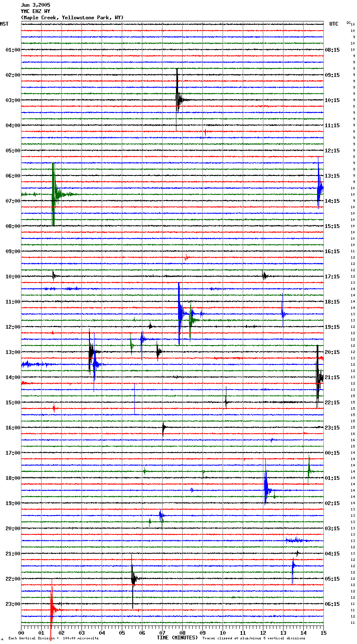Click the 15 minute tick label on bottom axis
This screenshot has height=644, width=357.
click(323, 633)
